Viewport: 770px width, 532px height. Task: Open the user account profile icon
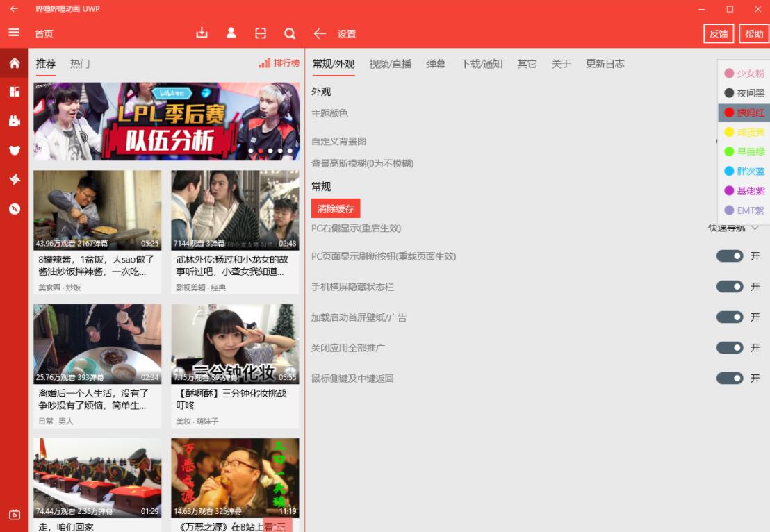click(231, 33)
